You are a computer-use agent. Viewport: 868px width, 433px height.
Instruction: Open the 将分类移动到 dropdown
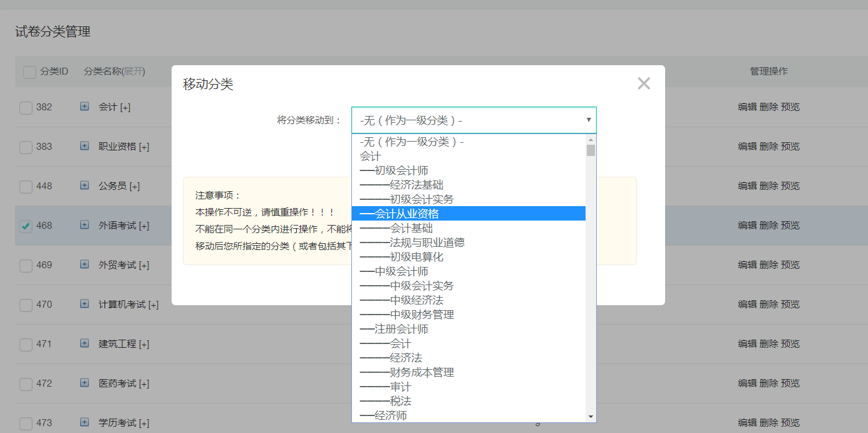click(473, 119)
